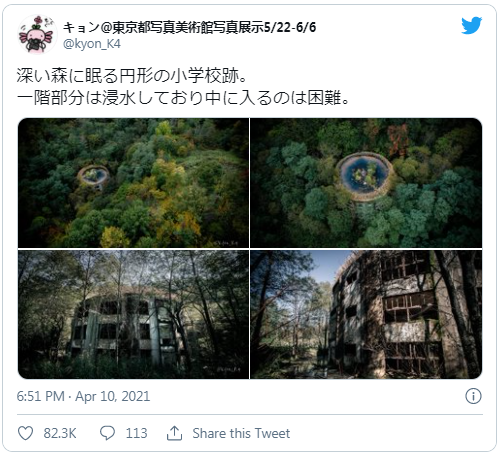500x455 pixels.
Task: Open aerial forest photo with small round ruin
Action: tap(133, 183)
